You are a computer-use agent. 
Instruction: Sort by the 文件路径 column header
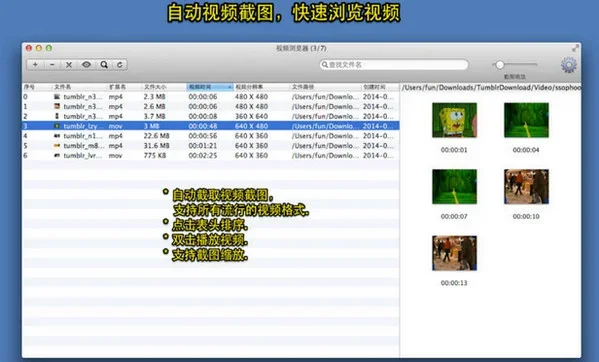click(x=303, y=87)
